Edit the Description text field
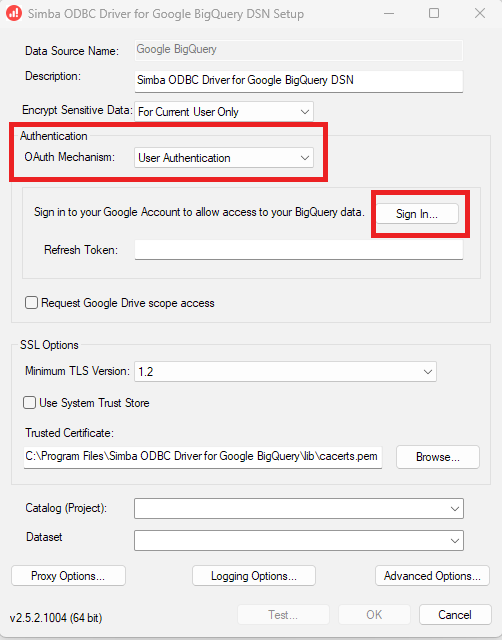 (x=299, y=81)
